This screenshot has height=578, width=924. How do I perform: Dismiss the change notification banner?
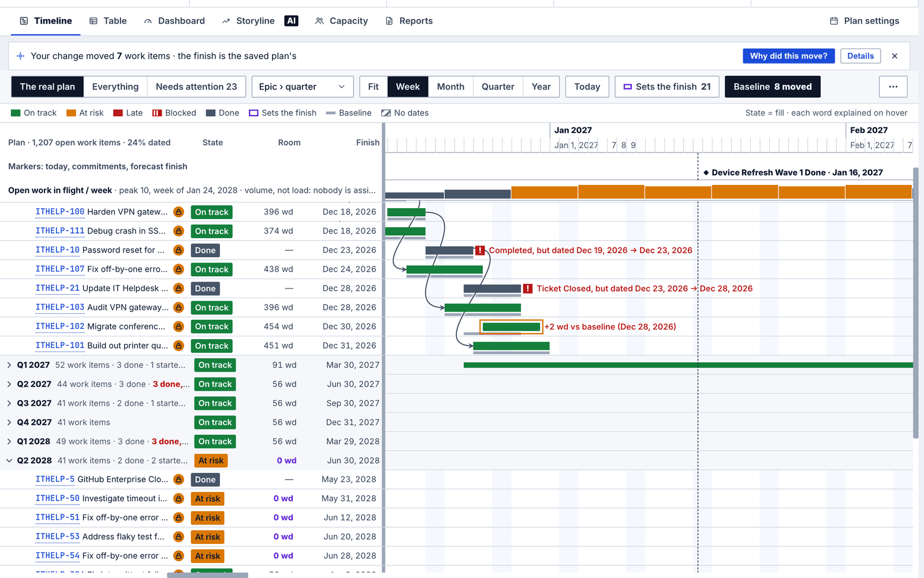[x=895, y=56]
